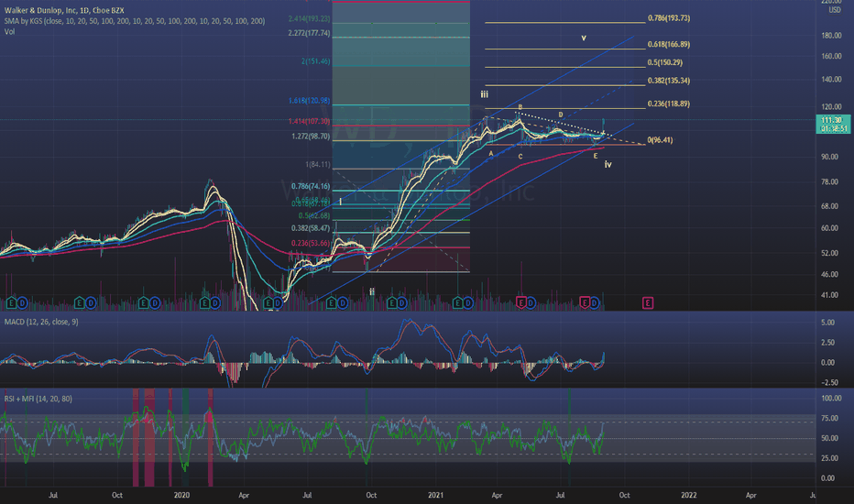The image size is (854, 504).
Task: Select the RSI + MFI indicator legend
Action: click(x=38, y=399)
